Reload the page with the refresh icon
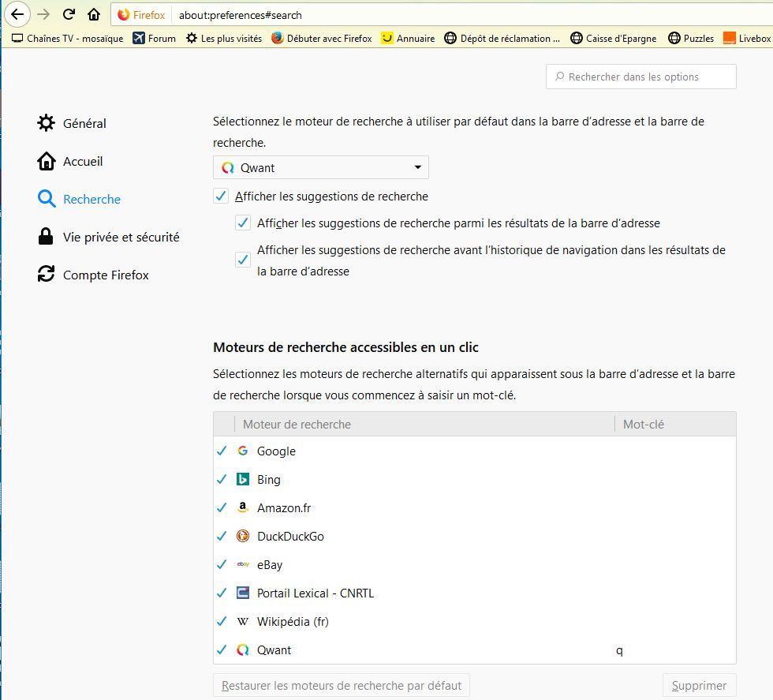Screen dimensions: 773x700 pos(69,14)
